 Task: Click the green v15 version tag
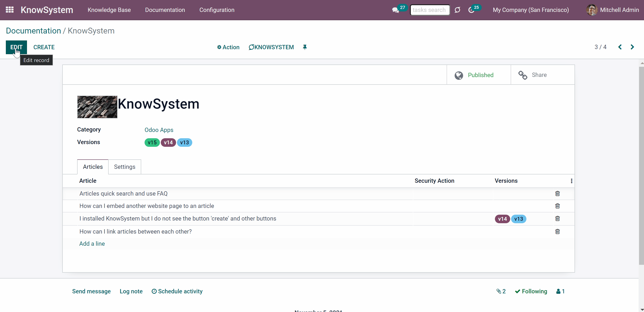point(152,143)
